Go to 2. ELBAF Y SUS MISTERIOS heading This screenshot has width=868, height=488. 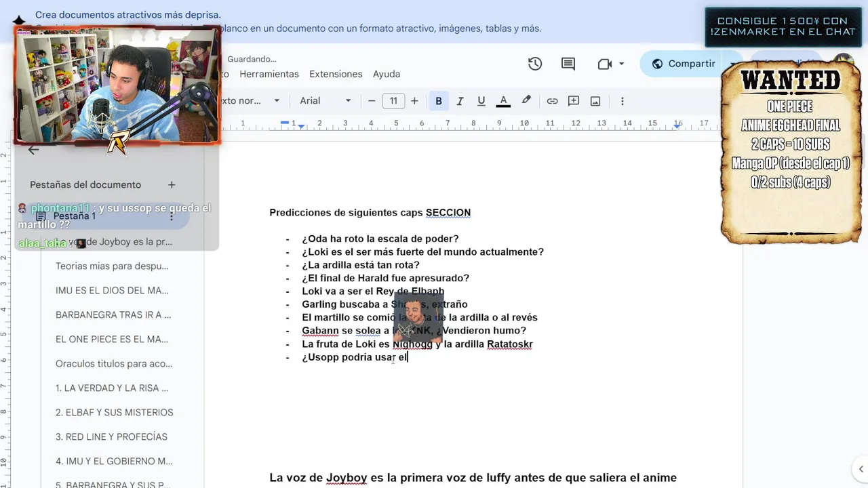click(115, 412)
